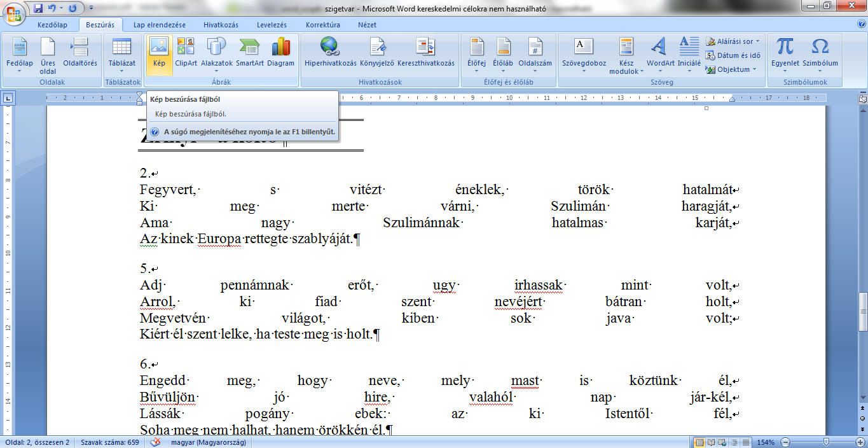Save the document from Quick Access toolbar
The width and height of the screenshot is (868, 448).
click(38, 8)
